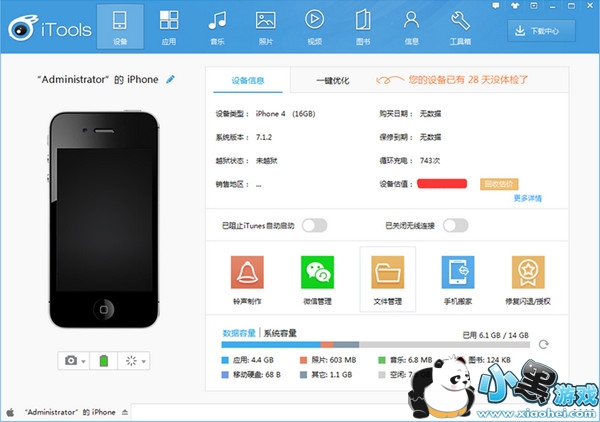Viewport: 600px width, 422px height.
Task: Click the Apple logo in status bar
Action: tap(10, 412)
